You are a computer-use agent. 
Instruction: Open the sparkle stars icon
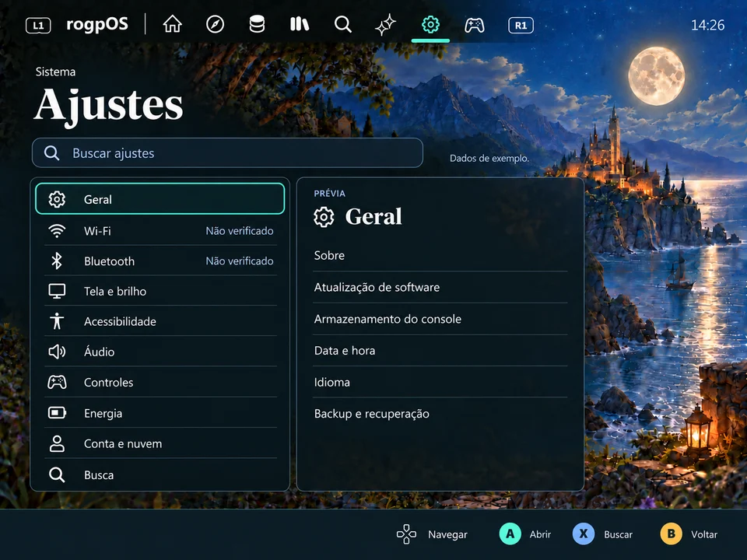(385, 25)
